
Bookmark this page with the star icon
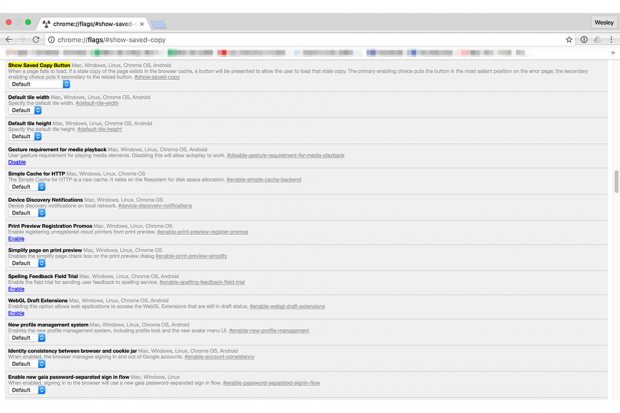569,40
